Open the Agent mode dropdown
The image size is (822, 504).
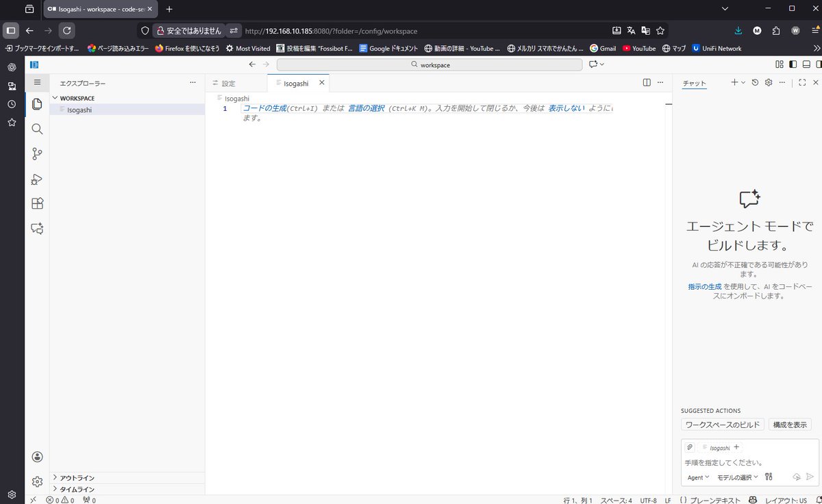(x=697, y=477)
